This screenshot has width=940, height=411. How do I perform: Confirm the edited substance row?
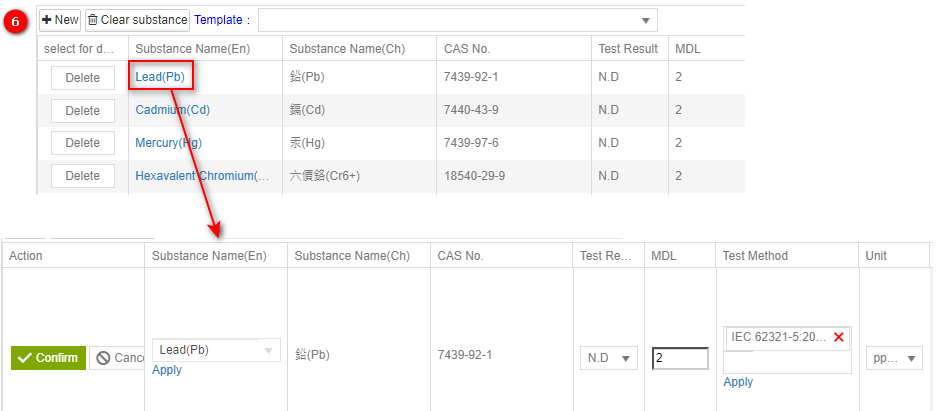tap(48, 358)
